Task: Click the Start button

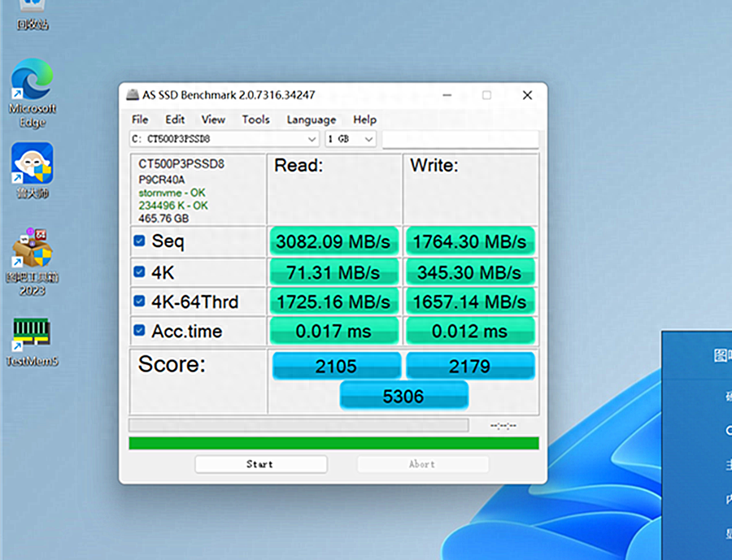Action: 261,464
